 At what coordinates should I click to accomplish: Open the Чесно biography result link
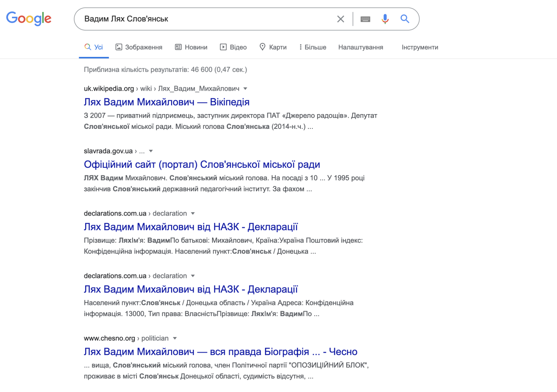[221, 351]
